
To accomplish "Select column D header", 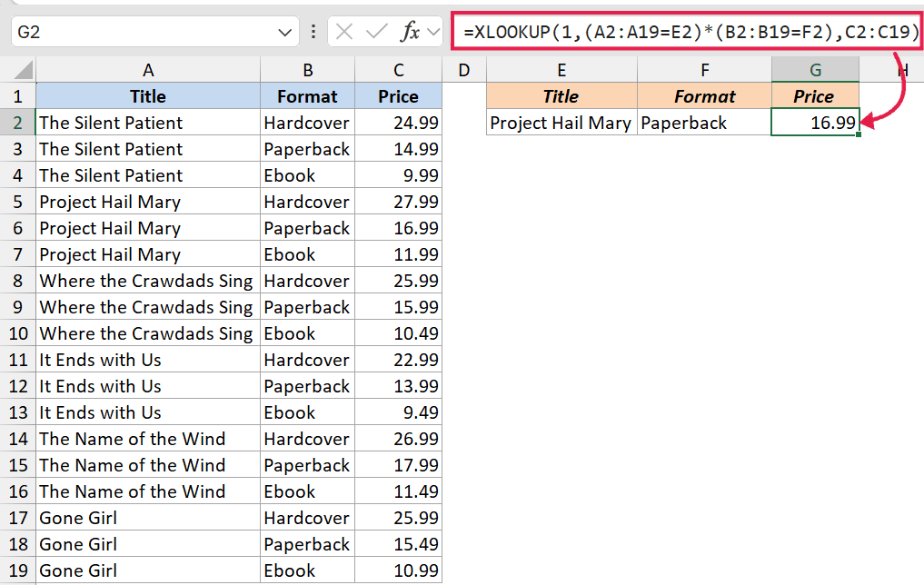I will click(464, 70).
